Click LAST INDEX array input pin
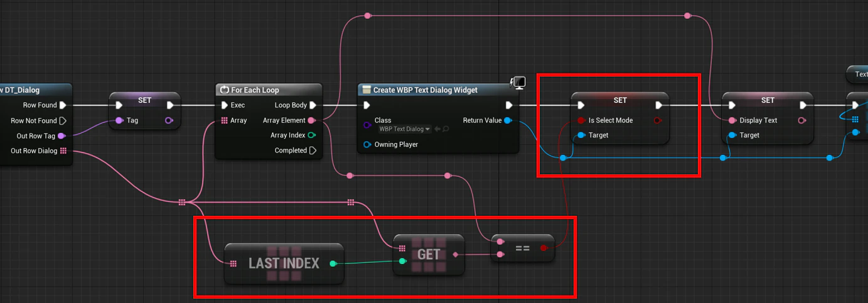 pyautogui.click(x=233, y=264)
